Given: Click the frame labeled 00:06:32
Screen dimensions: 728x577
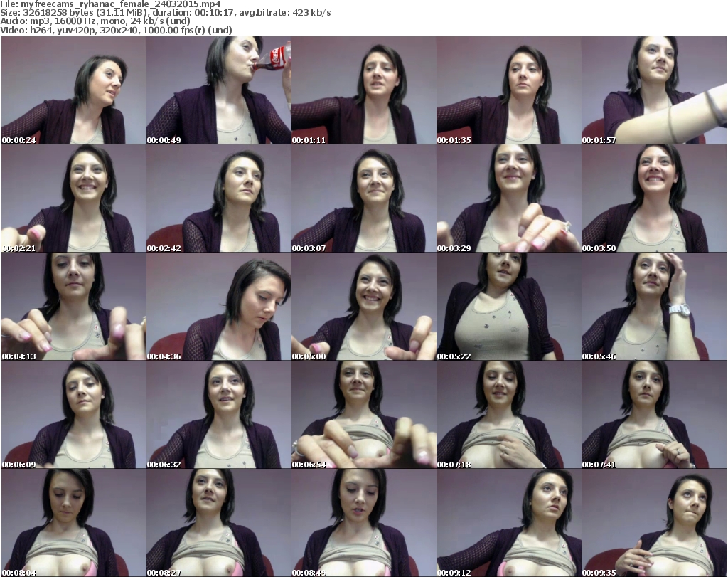Looking at the screenshot, I should click(219, 414).
